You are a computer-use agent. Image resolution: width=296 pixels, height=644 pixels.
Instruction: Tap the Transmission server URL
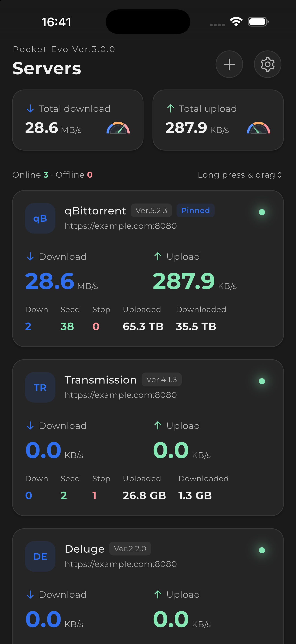[121, 395]
